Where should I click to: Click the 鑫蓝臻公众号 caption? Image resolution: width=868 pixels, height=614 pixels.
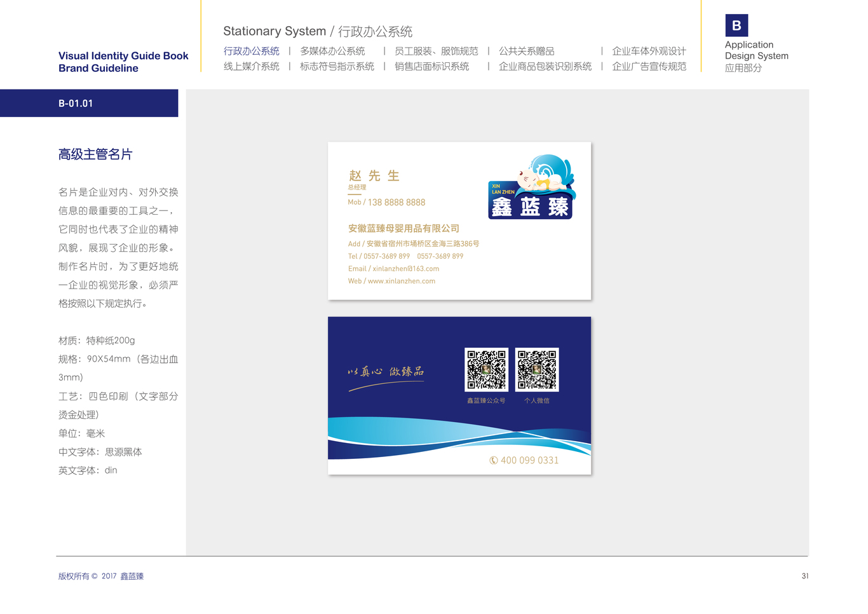coord(486,400)
